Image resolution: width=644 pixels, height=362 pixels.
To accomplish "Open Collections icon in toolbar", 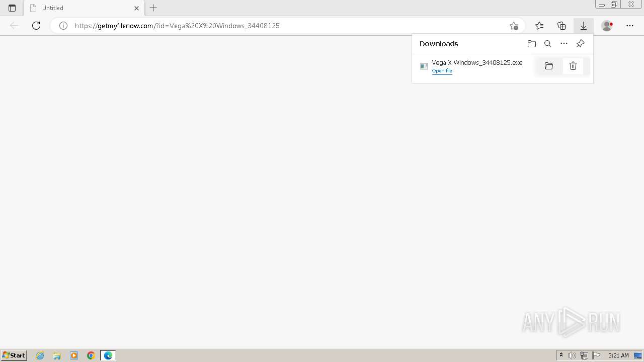I will [x=561, y=26].
